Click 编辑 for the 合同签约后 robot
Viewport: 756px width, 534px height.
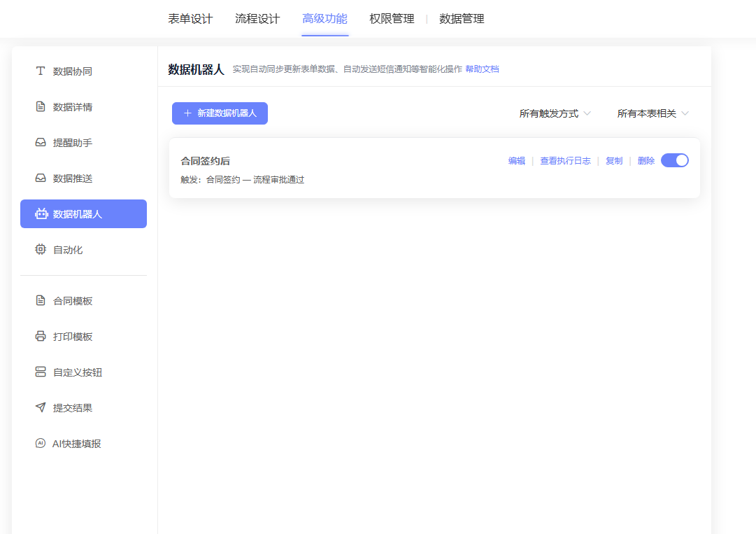(x=516, y=161)
